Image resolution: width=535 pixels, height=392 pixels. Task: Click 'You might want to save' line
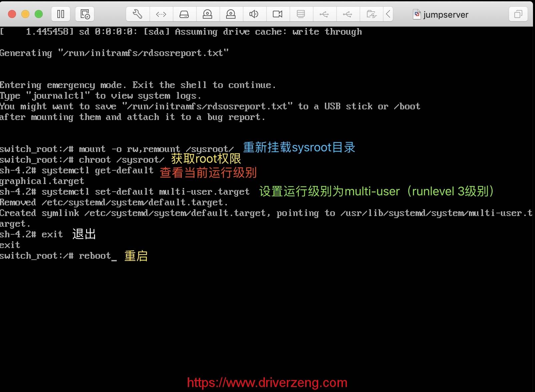tap(210, 106)
